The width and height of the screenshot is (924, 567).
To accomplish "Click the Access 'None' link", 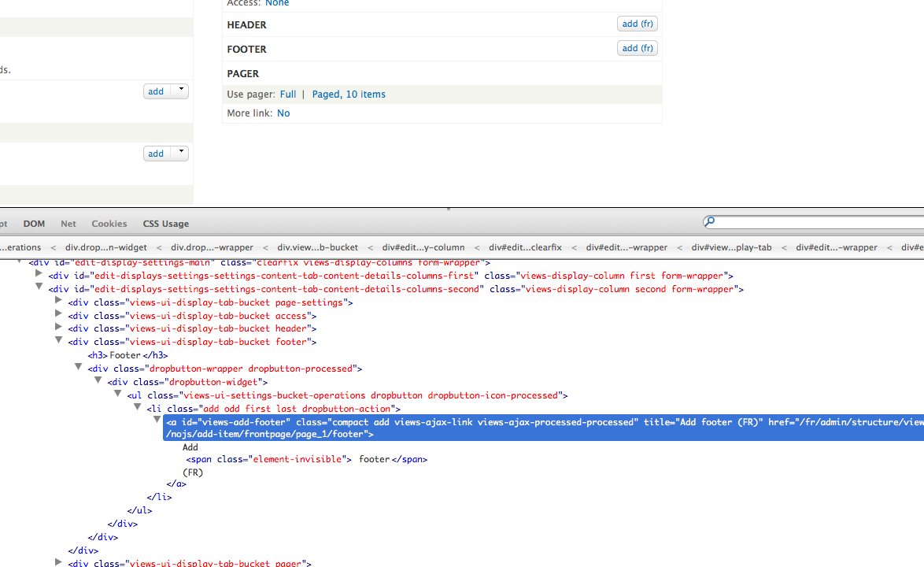I will (277, 3).
